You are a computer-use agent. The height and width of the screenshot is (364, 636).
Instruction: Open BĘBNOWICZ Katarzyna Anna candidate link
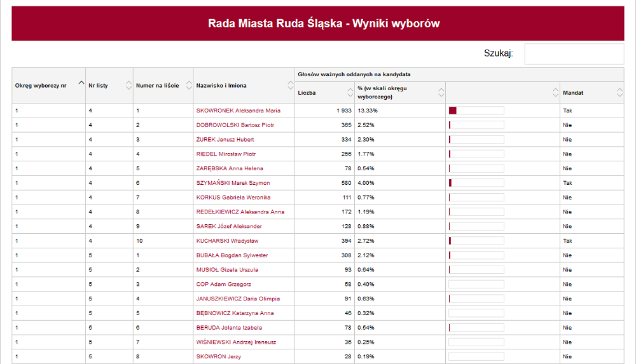tap(235, 313)
